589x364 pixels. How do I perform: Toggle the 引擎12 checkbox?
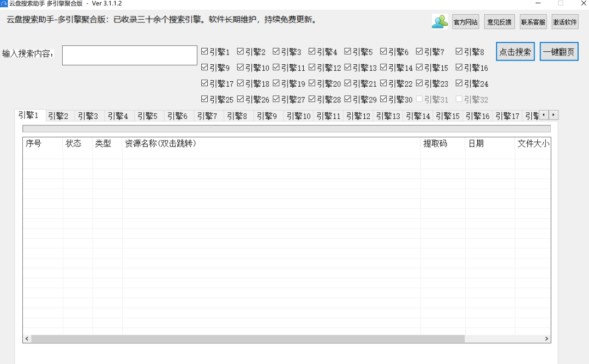312,67
